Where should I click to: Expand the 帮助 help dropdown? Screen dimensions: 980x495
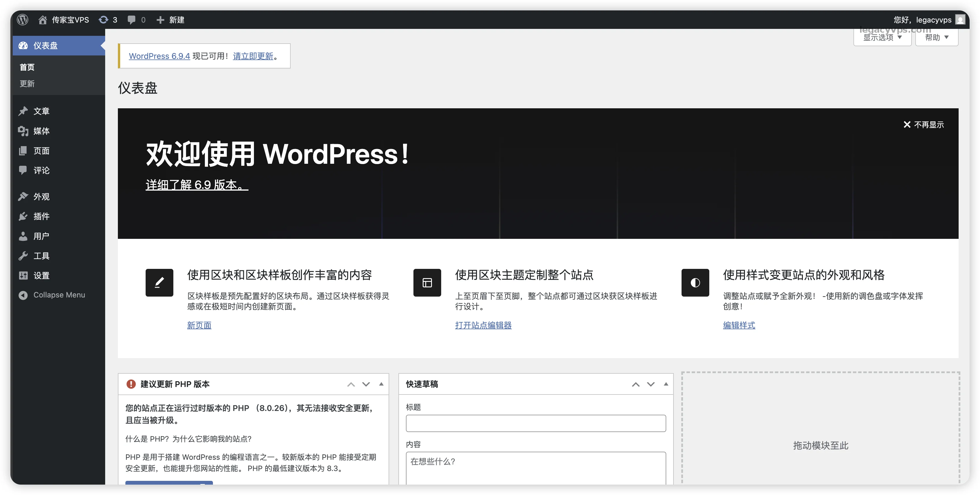click(936, 38)
